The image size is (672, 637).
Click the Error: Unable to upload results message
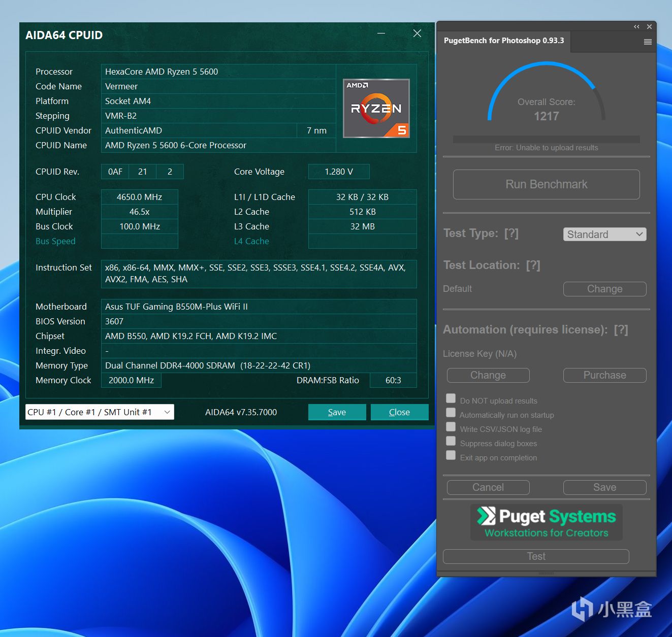coord(547,148)
